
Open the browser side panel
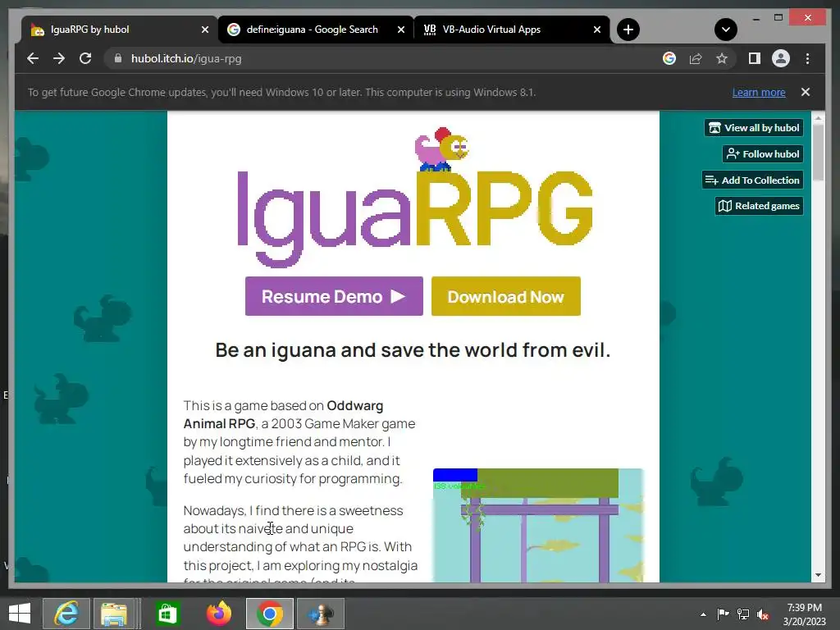click(x=755, y=58)
